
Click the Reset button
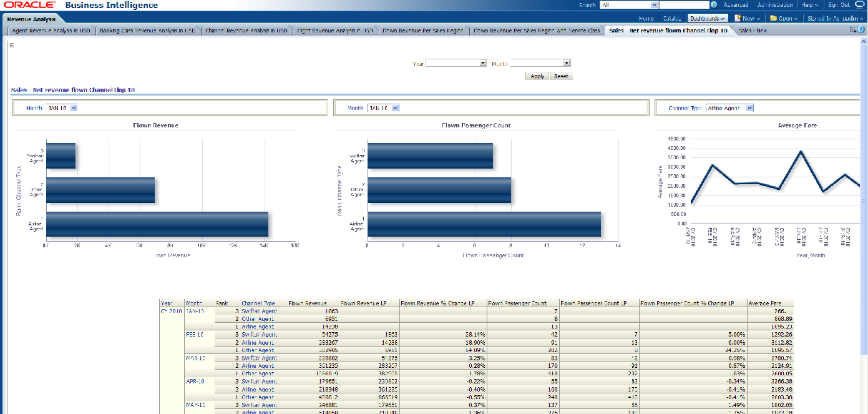pos(561,76)
